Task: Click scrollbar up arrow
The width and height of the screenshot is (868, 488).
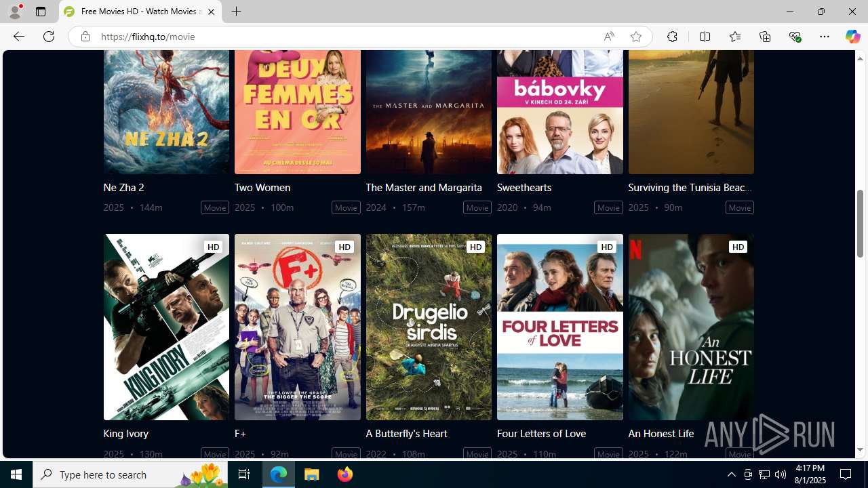Action: (x=860, y=58)
